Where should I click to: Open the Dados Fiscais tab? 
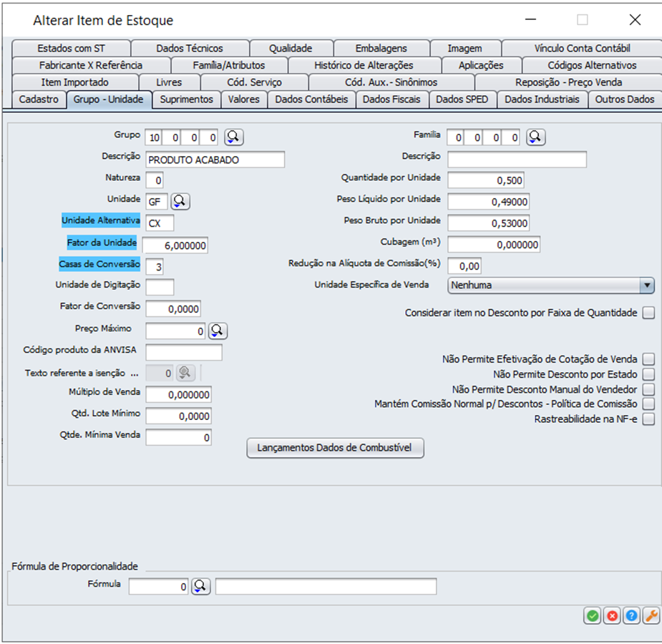pyautogui.click(x=391, y=99)
